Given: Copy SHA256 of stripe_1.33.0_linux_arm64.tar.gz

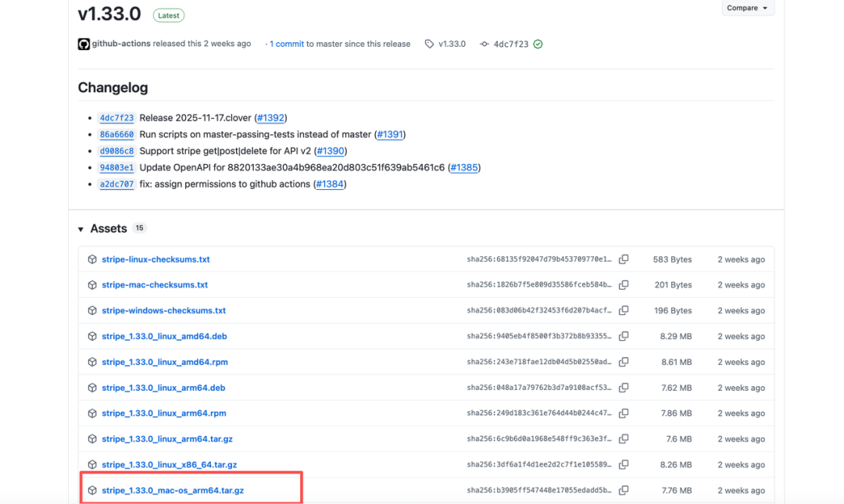Looking at the screenshot, I should 624,439.
